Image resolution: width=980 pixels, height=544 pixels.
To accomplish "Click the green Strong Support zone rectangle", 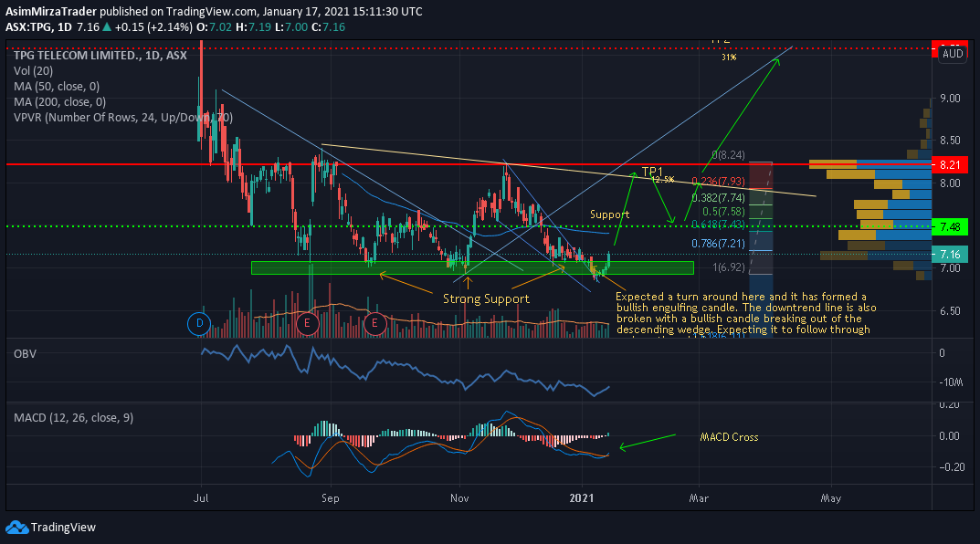I will tap(472, 268).
